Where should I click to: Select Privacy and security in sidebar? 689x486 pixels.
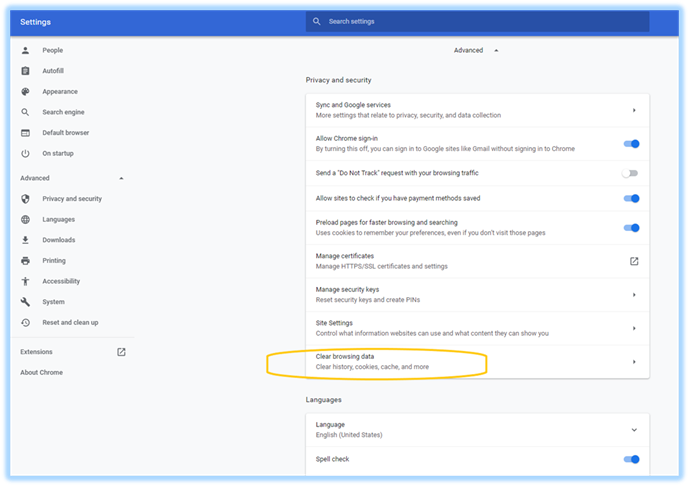click(72, 199)
